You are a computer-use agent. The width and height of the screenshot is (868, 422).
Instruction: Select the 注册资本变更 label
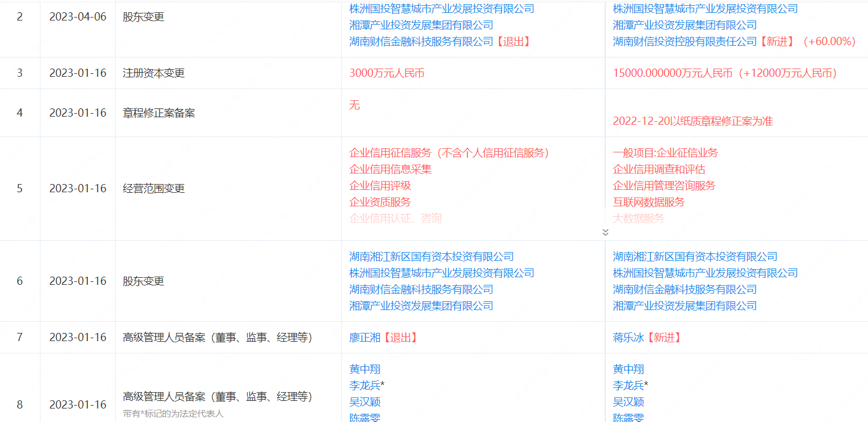[x=154, y=73]
